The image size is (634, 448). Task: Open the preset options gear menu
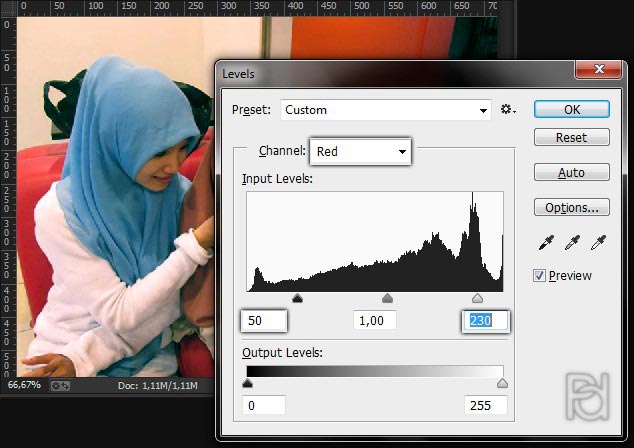click(508, 110)
